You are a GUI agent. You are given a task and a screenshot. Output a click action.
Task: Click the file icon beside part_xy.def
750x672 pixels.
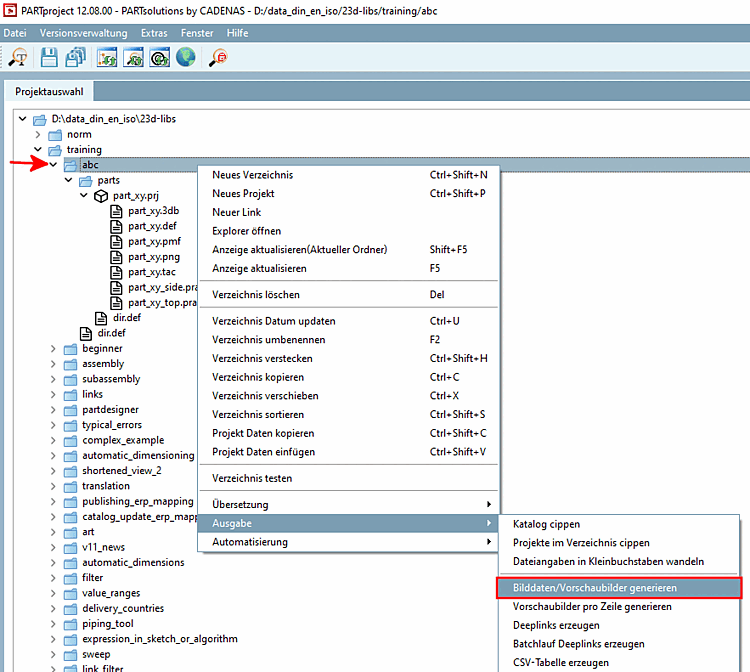click(x=116, y=226)
